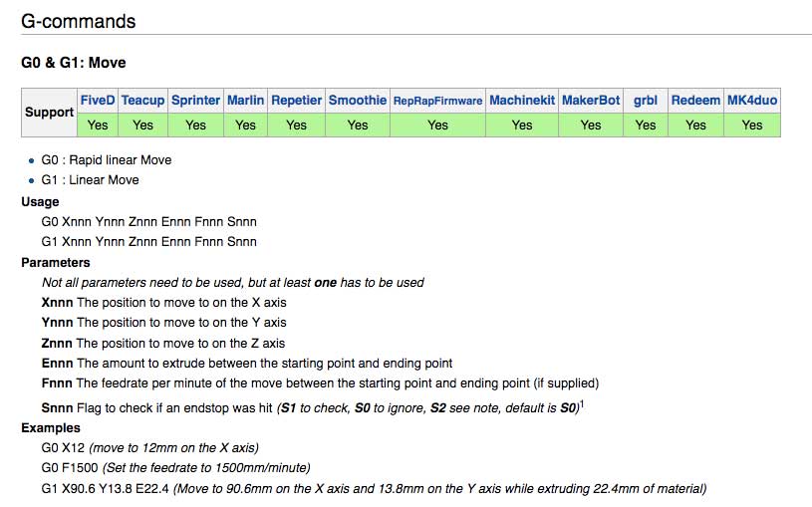Click the green Yes cell under grbl

646,125
